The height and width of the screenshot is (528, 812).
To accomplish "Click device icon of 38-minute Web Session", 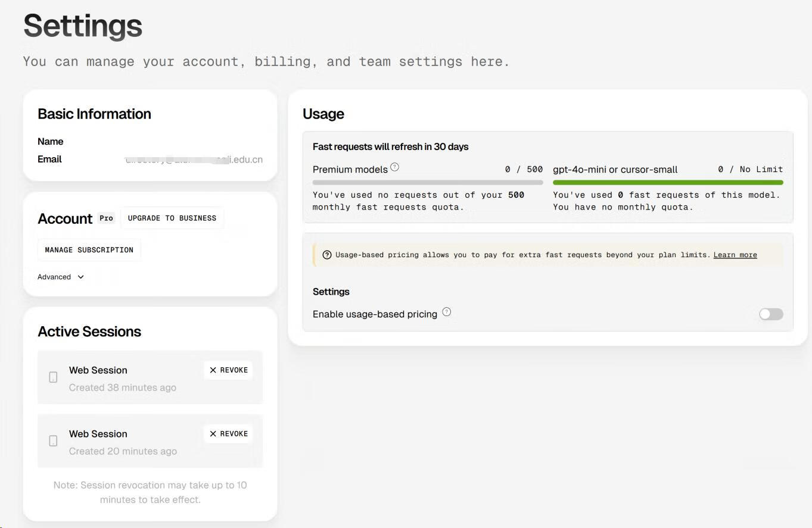I will (x=53, y=377).
